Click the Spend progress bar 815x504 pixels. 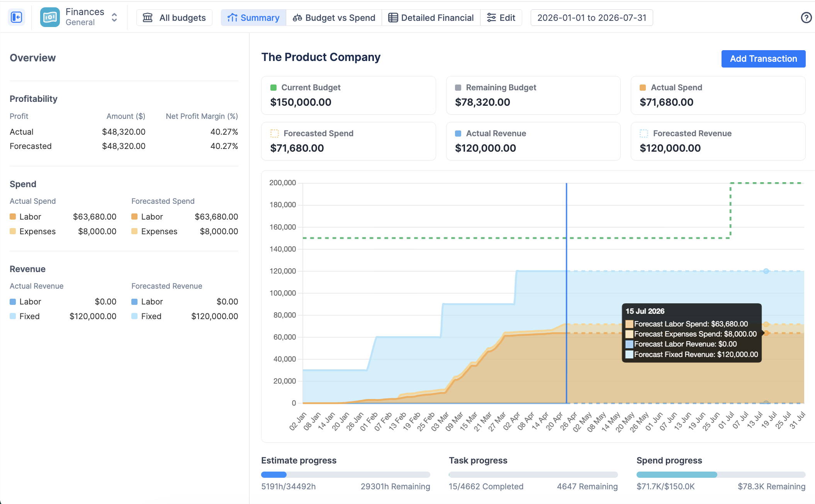(721, 475)
